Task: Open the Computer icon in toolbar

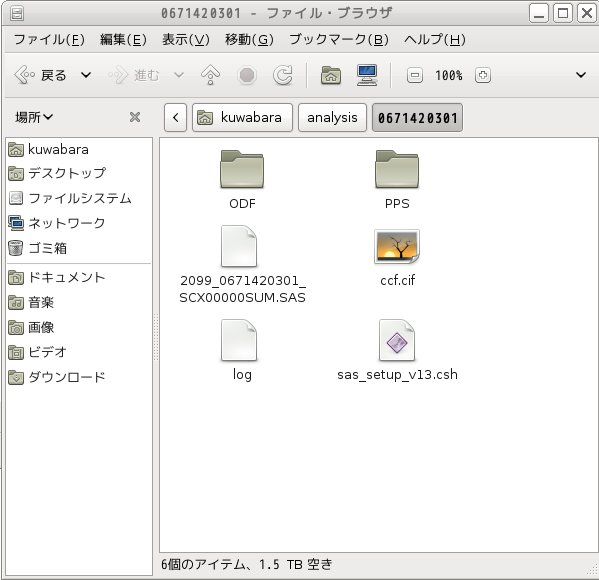Action: (367, 75)
